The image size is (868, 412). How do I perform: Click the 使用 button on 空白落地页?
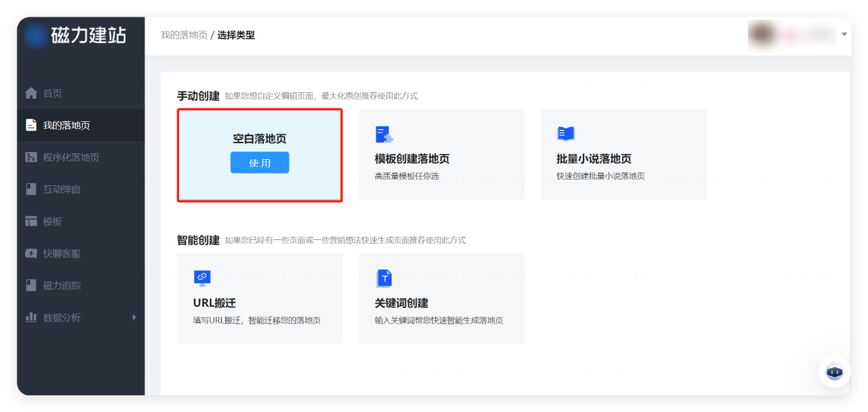tap(259, 162)
